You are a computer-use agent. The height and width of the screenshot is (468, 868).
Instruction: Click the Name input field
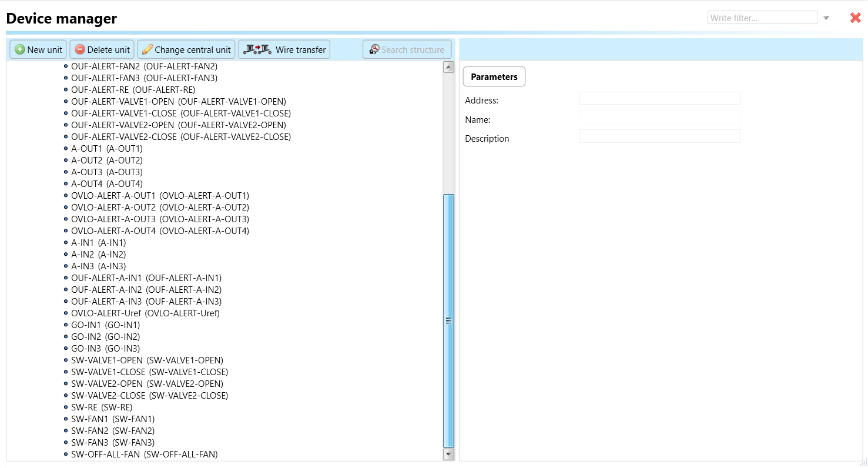[659, 118]
